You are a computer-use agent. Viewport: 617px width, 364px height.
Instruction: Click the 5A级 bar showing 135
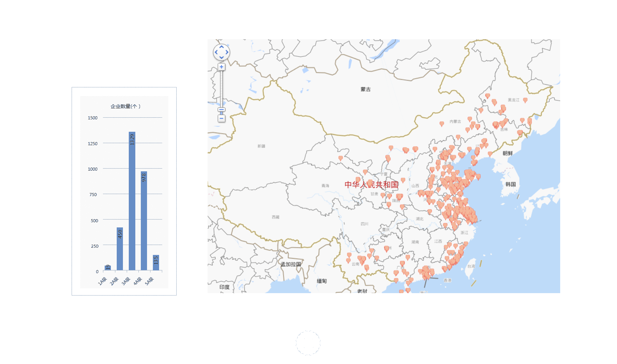point(156,263)
